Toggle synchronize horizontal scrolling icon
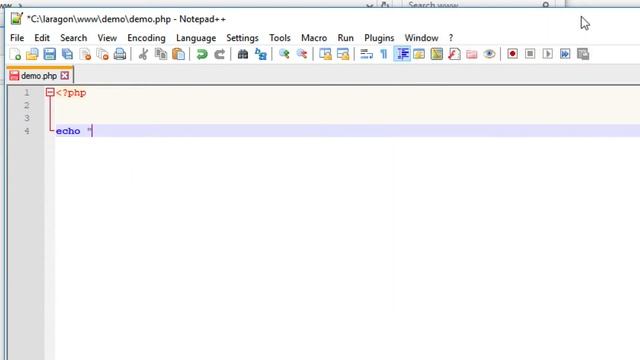640x360 pixels. click(x=343, y=54)
